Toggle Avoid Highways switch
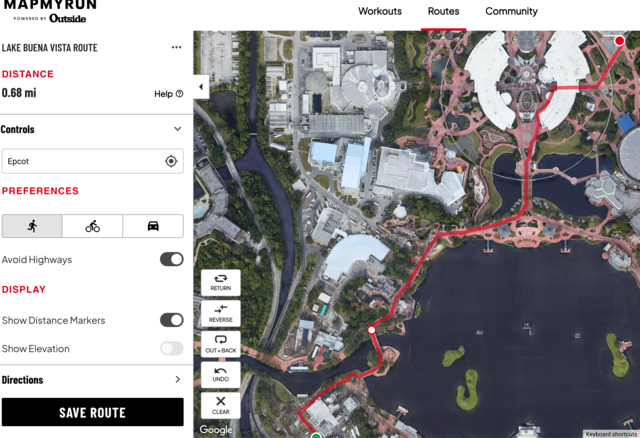This screenshot has height=438, width=640. (x=172, y=259)
